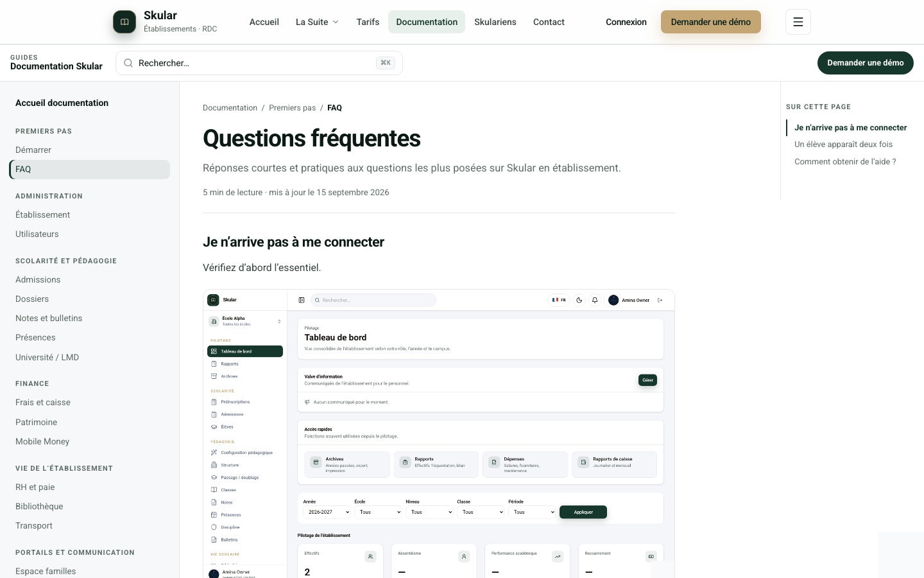Open Skulariens in top navigation
The image size is (924, 578).
(x=495, y=22)
